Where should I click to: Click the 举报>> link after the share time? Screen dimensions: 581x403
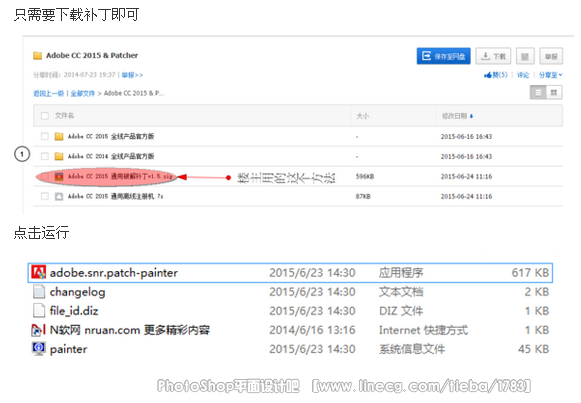pyautogui.click(x=132, y=75)
